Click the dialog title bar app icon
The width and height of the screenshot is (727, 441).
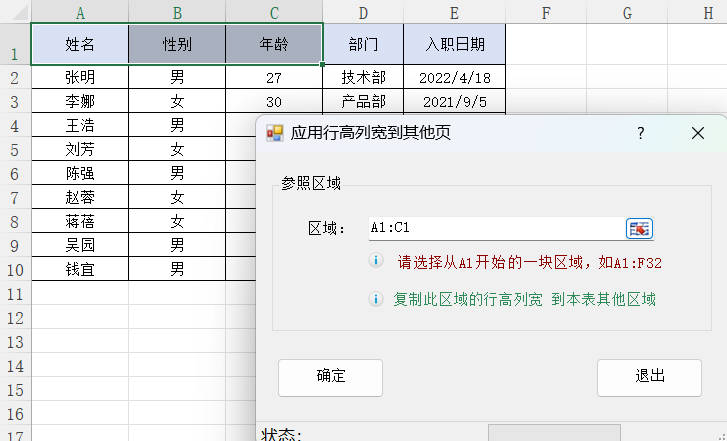[274, 133]
